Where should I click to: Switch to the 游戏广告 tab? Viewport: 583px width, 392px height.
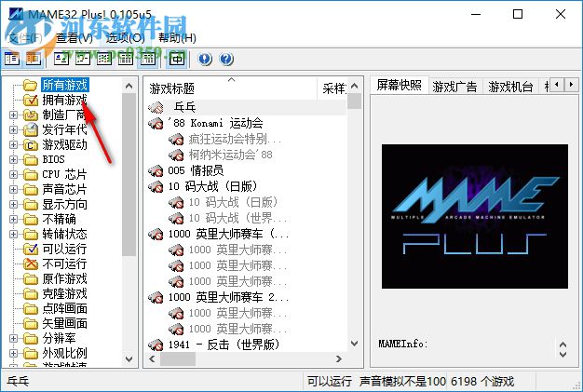[x=454, y=87]
